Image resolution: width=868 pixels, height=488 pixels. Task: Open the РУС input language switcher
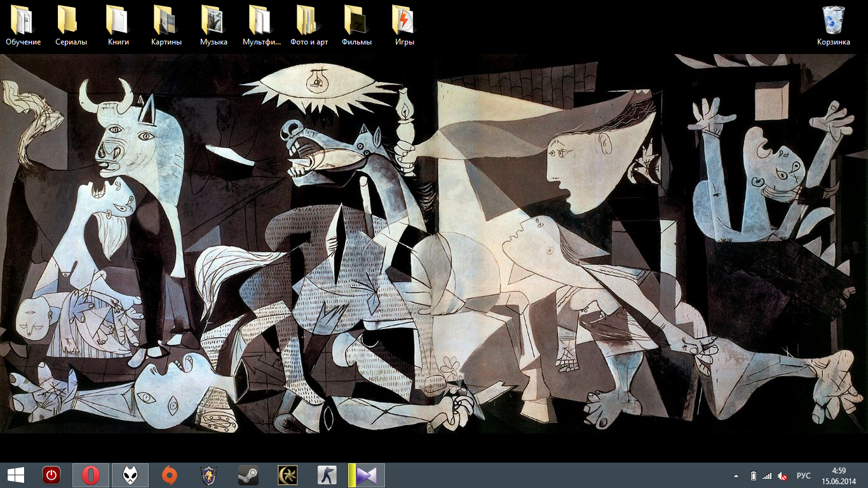point(804,476)
